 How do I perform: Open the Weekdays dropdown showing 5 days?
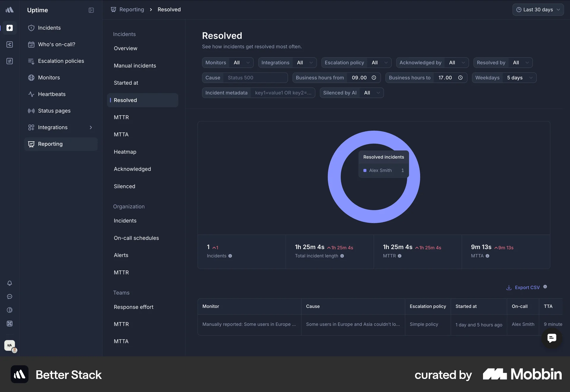click(520, 78)
